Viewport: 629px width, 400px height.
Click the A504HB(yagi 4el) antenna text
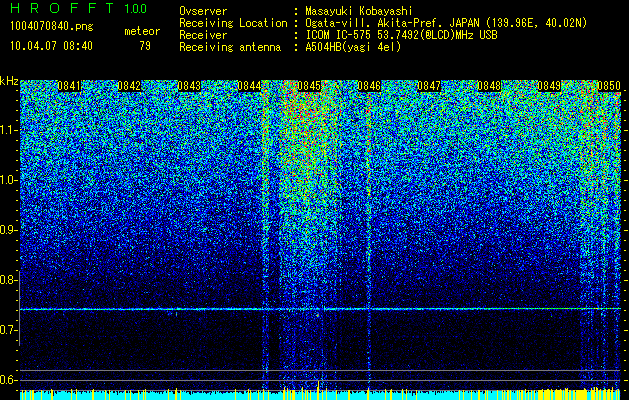point(353,47)
